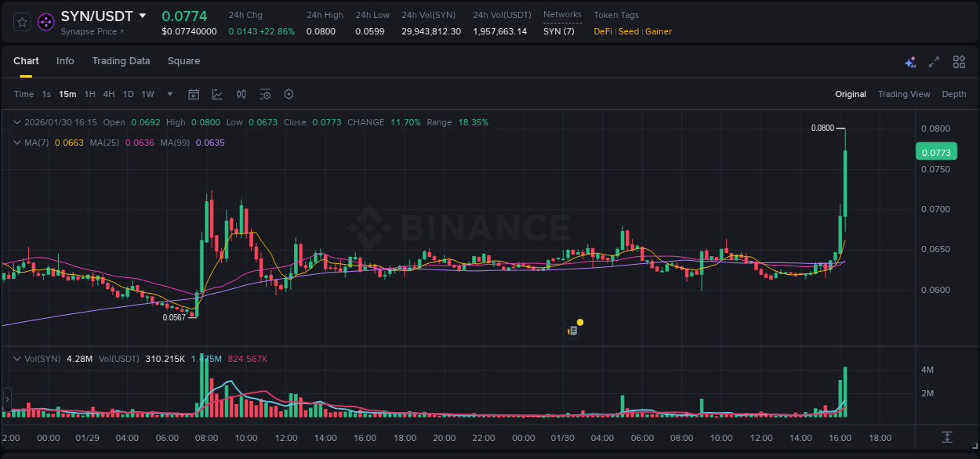Image resolution: width=980 pixels, height=459 pixels.
Task: Toggle the favorite star next to SYN/USDT
Action: point(21,21)
